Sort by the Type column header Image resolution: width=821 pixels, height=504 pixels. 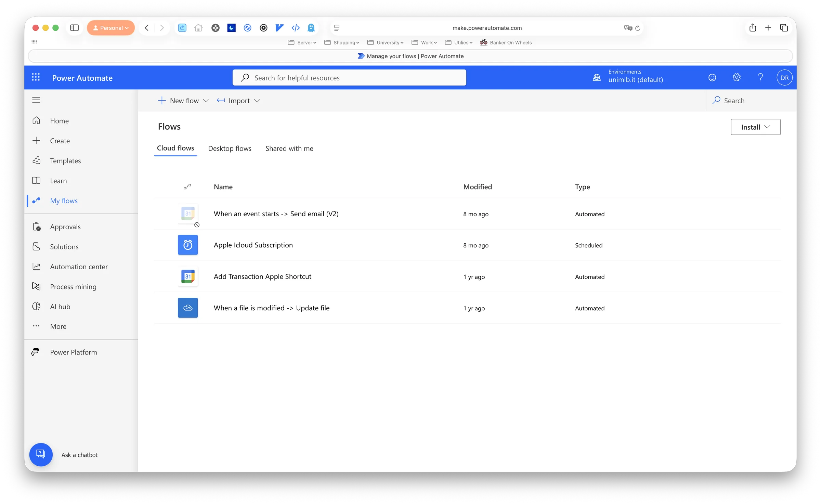pyautogui.click(x=582, y=187)
